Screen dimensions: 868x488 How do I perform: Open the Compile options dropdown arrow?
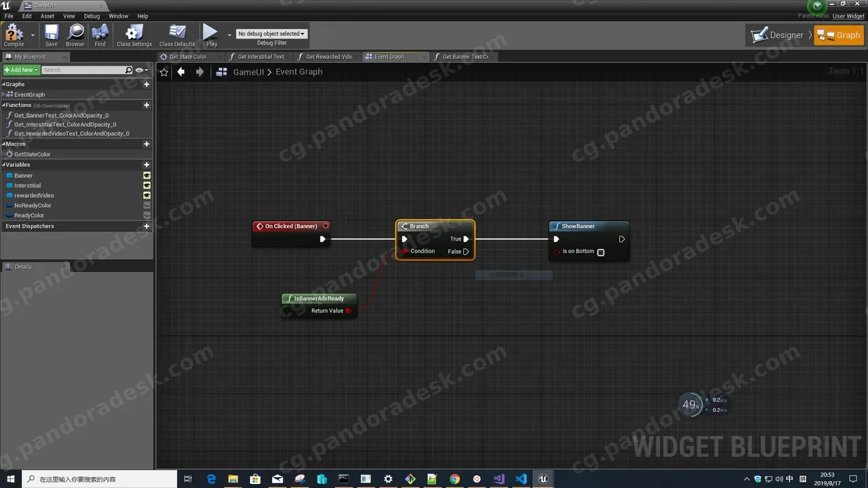[x=33, y=35]
